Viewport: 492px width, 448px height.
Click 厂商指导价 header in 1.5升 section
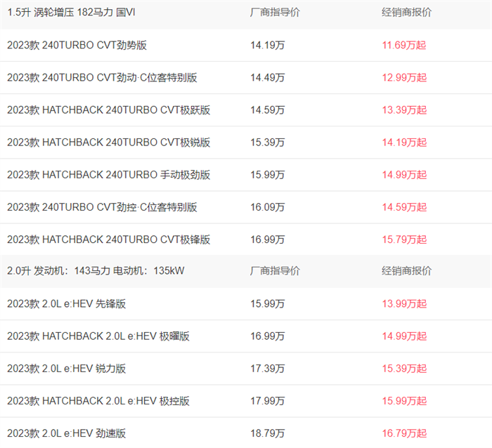click(x=275, y=12)
